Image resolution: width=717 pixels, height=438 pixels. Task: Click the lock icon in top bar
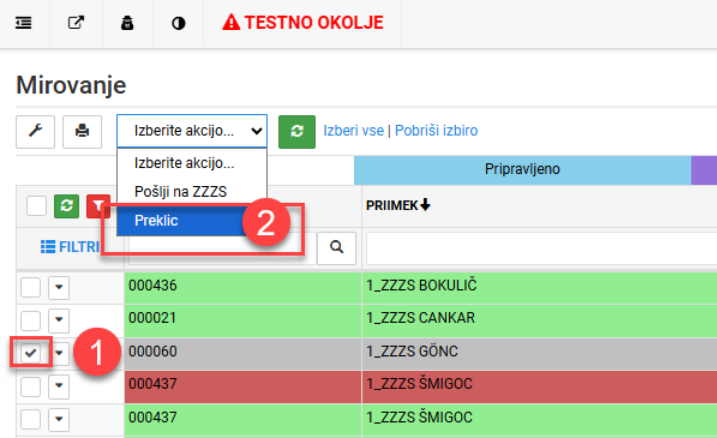(x=127, y=23)
